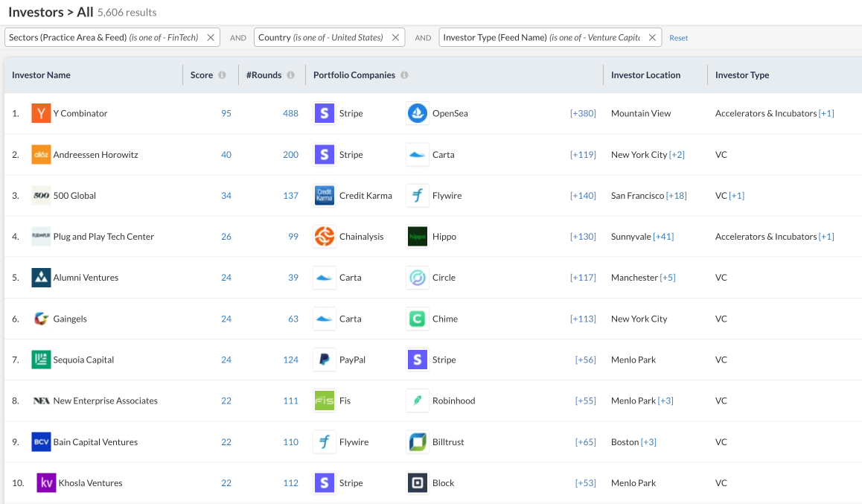This screenshot has height=504, width=862.
Task: Click the Chainalysis logo icon
Action: pos(325,237)
